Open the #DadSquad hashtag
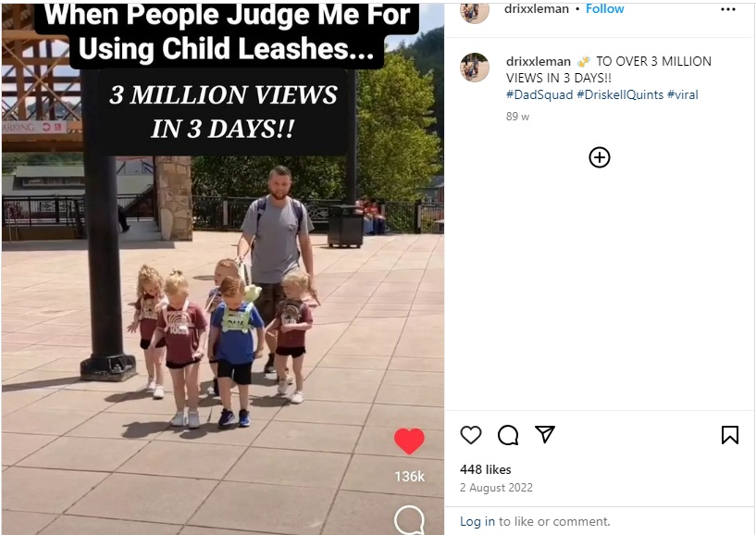Screen dimensions: 756x535 (x=539, y=94)
